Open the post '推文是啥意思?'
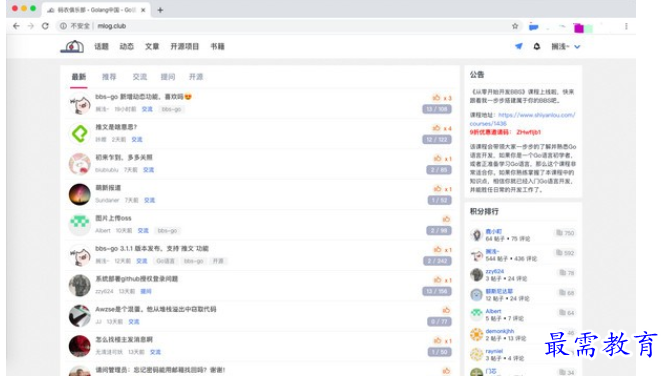 tap(116, 127)
